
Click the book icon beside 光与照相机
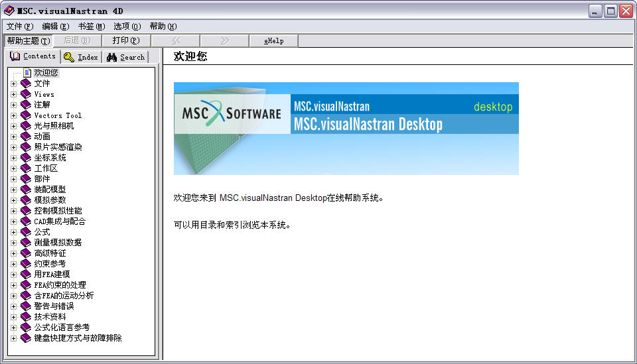click(26, 126)
